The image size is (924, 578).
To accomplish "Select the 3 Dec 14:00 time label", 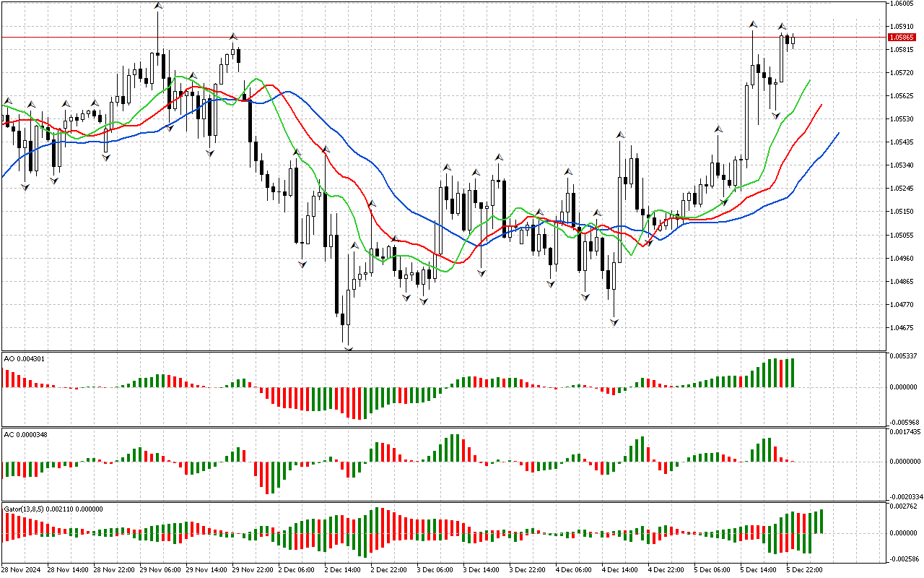I will pos(481,570).
